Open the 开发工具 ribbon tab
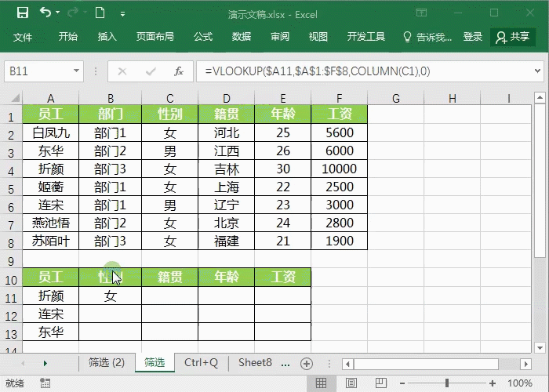The image size is (549, 392). click(366, 37)
